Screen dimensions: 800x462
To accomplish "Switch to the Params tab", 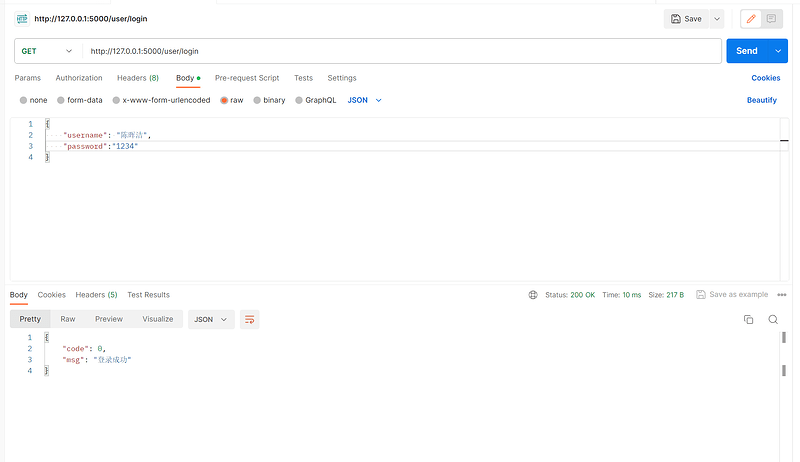I will [x=28, y=78].
